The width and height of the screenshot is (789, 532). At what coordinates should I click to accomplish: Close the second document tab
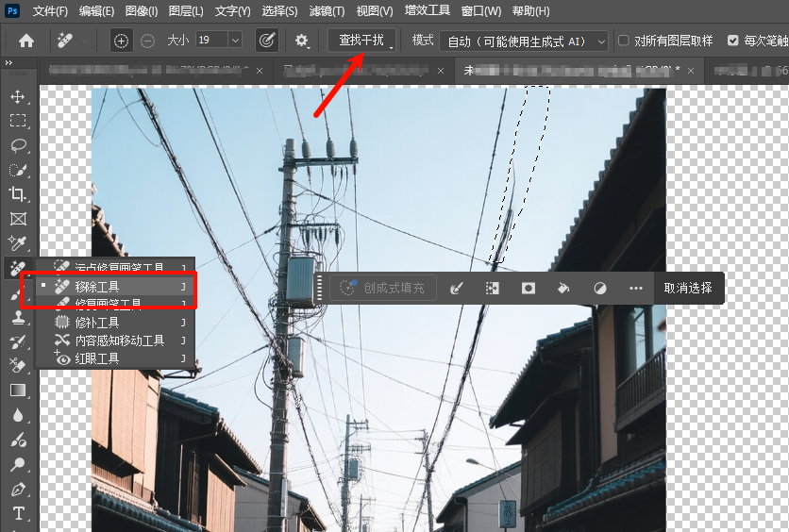(441, 71)
